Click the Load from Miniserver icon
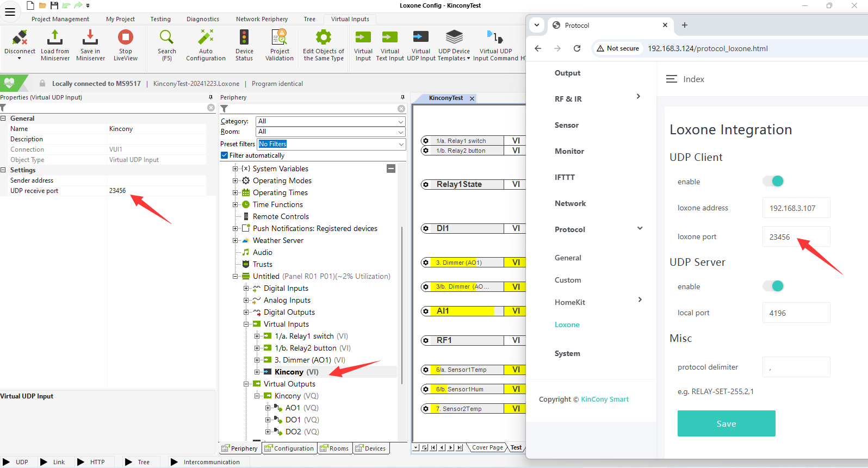This screenshot has height=468, width=868. click(x=55, y=38)
